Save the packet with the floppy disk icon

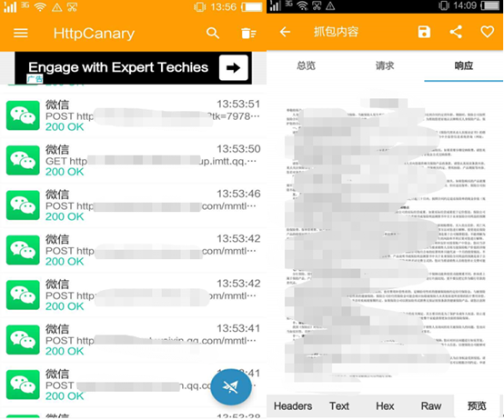pos(424,32)
